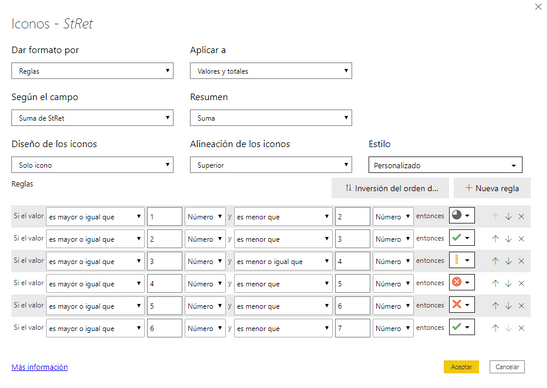547x388 pixels.
Task: Move the rule starting at 2 up
Action: (x=495, y=239)
